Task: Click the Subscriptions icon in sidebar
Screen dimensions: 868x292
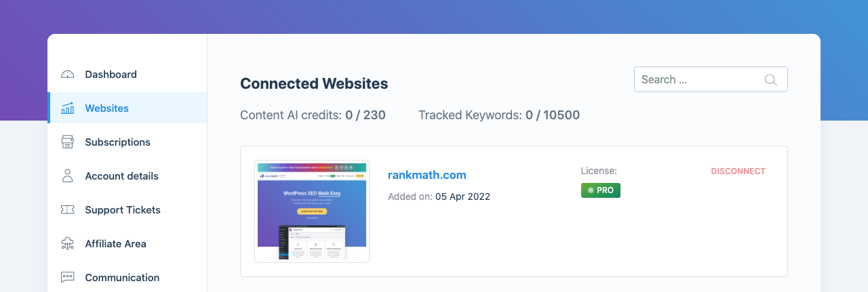Action: pyautogui.click(x=67, y=142)
